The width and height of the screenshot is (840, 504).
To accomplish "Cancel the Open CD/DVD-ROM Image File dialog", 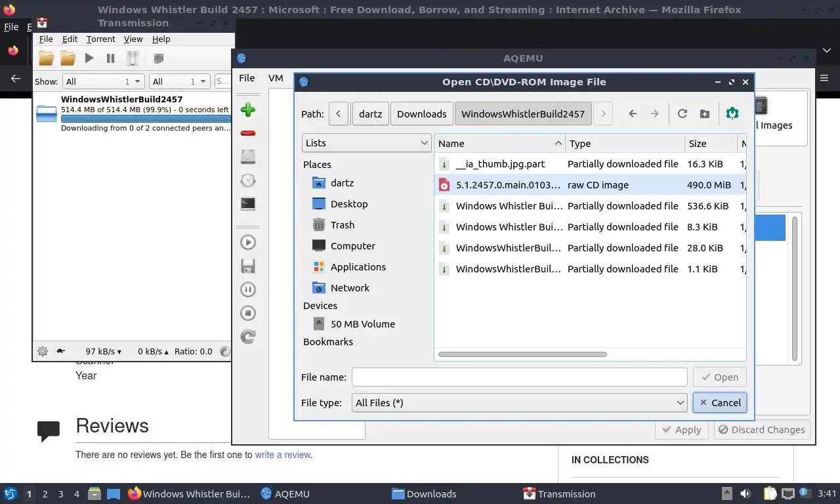I will [x=720, y=402].
